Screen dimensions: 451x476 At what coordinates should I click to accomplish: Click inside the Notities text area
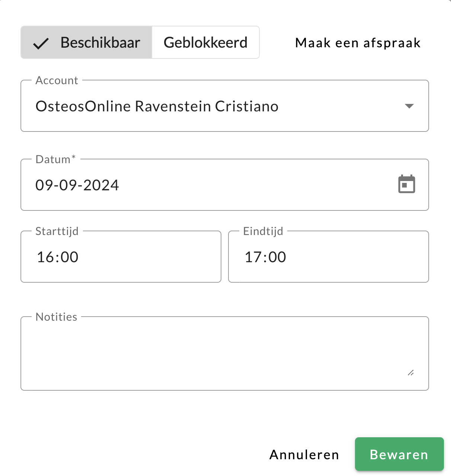tap(225, 352)
